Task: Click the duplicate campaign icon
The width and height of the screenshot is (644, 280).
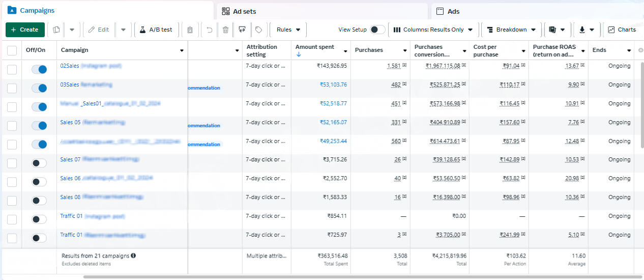Action: pyautogui.click(x=56, y=30)
